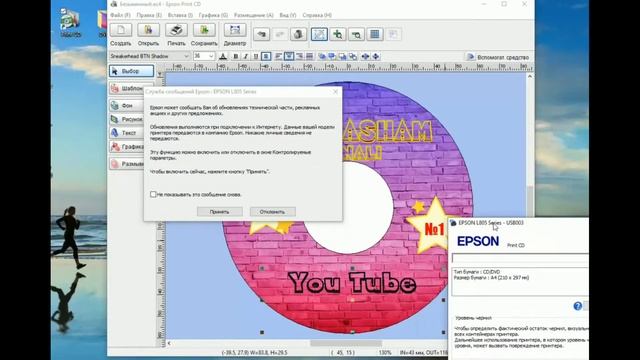640x360 pixels.
Task: Check 'Не показывать это сообщение снова'
Action: tap(153, 194)
